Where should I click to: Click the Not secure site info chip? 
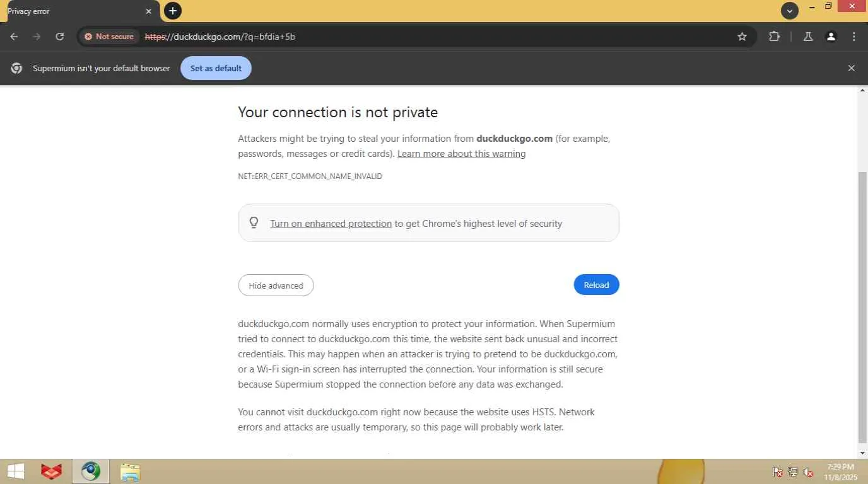109,37
